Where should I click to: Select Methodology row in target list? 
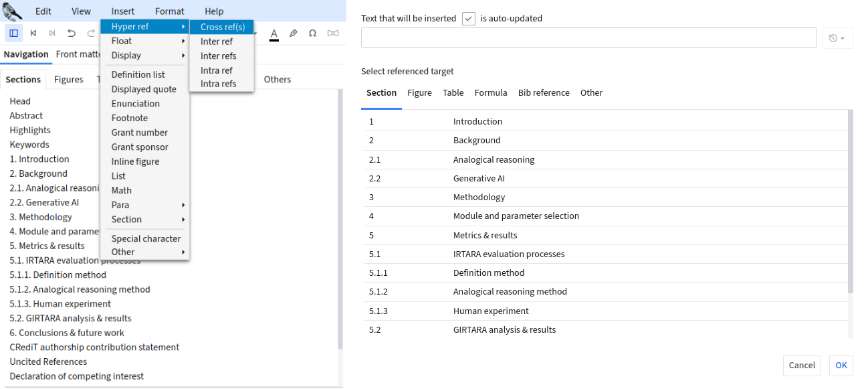[479, 198]
